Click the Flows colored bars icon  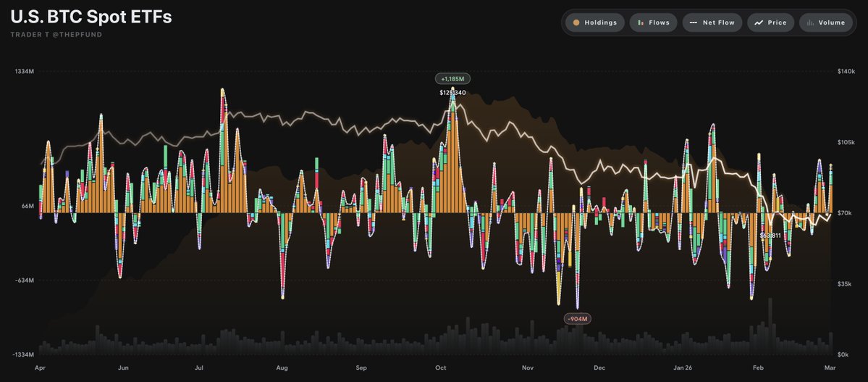641,22
